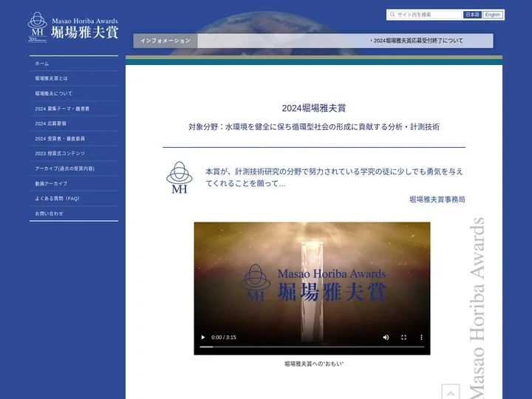This screenshot has height=399, width=532.
Task: Open 2023 授賞式コンテンツ menu item
Action: (x=74, y=154)
